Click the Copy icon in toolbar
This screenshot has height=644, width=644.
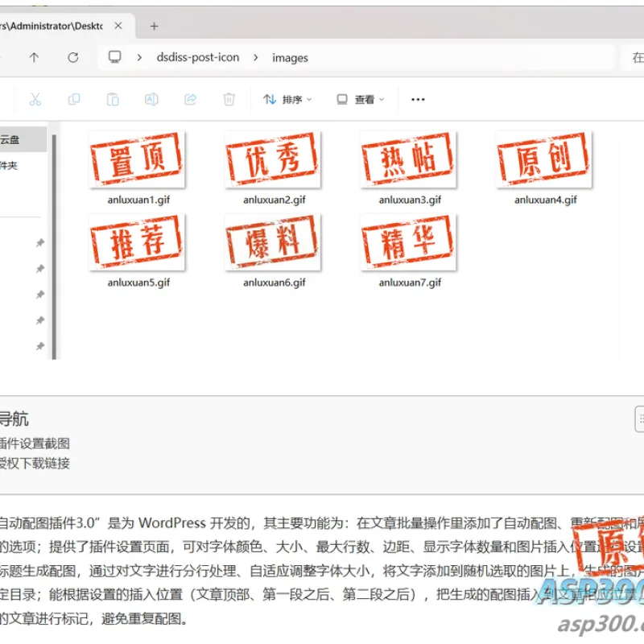click(74, 99)
